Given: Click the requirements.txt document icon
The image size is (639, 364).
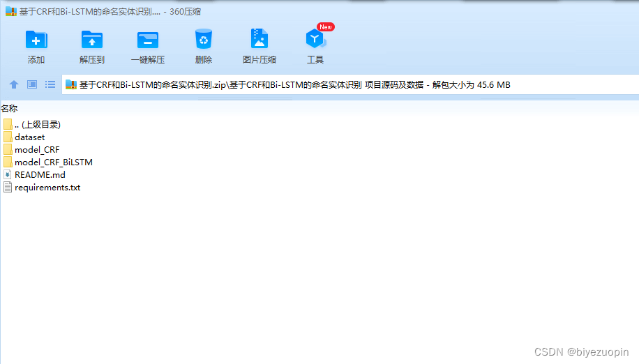Looking at the screenshot, I should point(8,188).
